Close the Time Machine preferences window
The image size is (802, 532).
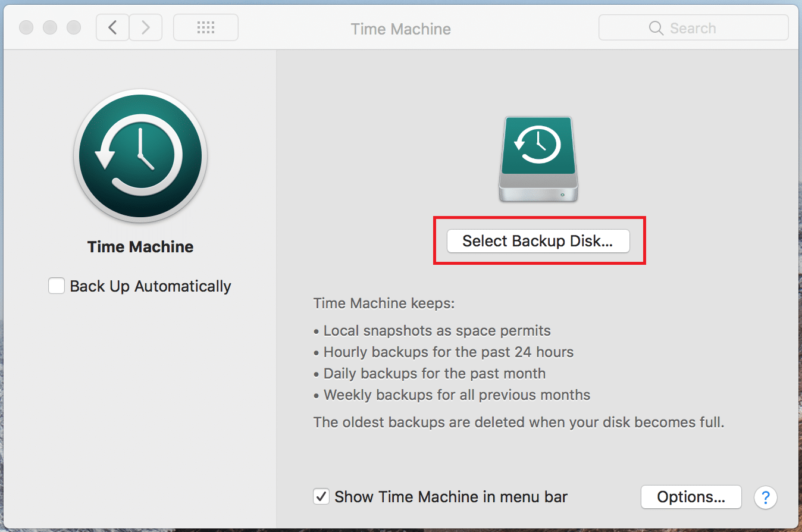pyautogui.click(x=26, y=27)
